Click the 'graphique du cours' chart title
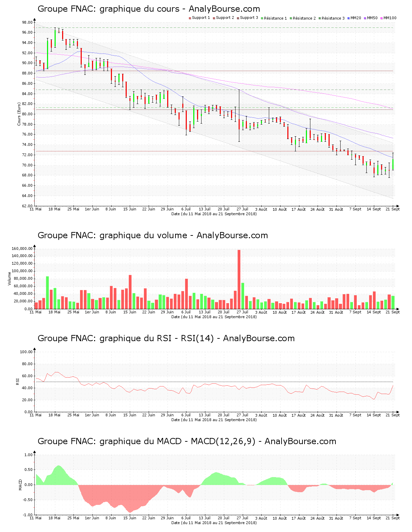Viewport: 412px width, 532px height. [x=149, y=9]
